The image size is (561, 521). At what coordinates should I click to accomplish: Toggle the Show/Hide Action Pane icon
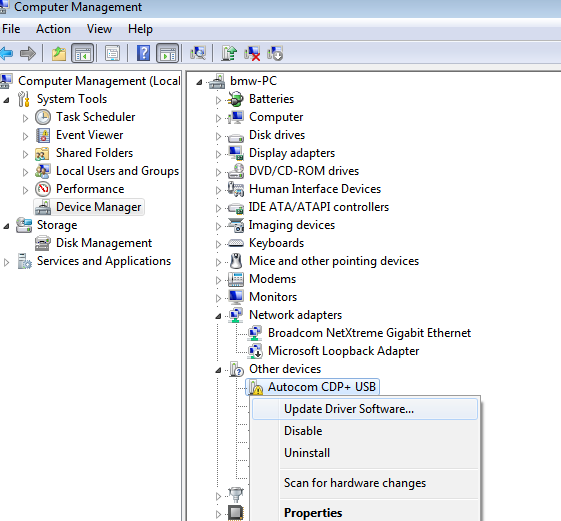pyautogui.click(x=167, y=54)
